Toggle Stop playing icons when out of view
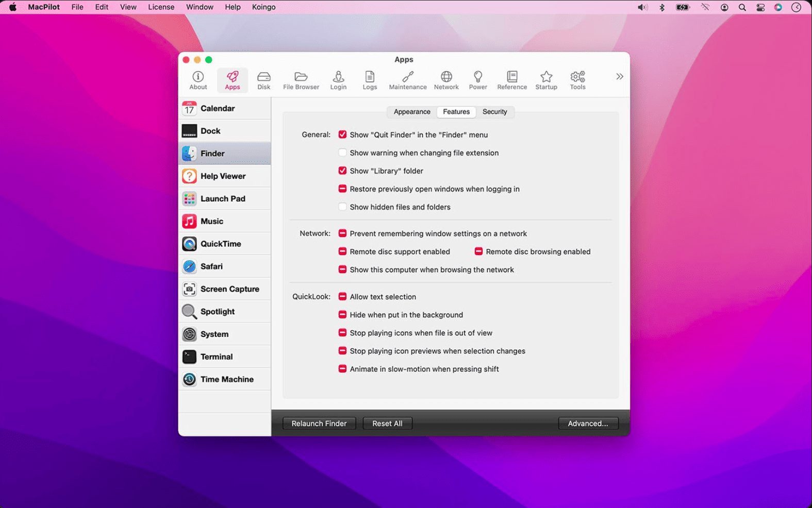The image size is (812, 508). (x=342, y=332)
